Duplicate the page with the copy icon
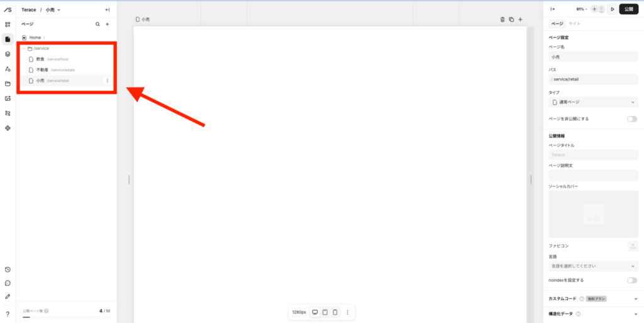The width and height of the screenshot is (644, 323). tap(511, 20)
